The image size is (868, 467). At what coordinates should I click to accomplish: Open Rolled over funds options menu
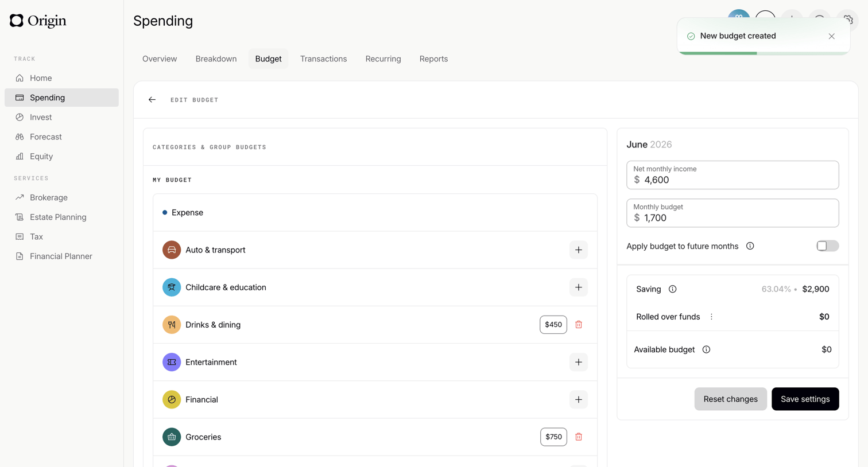[711, 317]
